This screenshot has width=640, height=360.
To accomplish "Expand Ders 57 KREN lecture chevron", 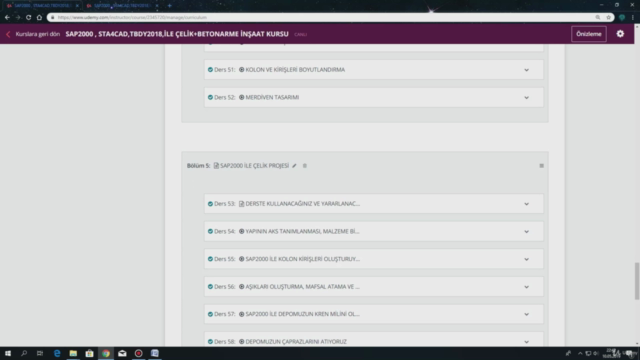I will click(x=527, y=314).
